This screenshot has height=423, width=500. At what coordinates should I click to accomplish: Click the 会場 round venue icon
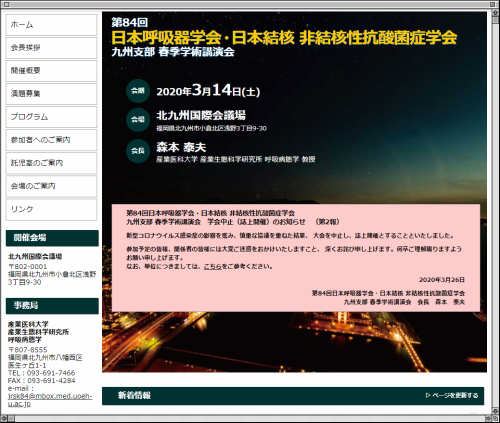[x=138, y=119]
